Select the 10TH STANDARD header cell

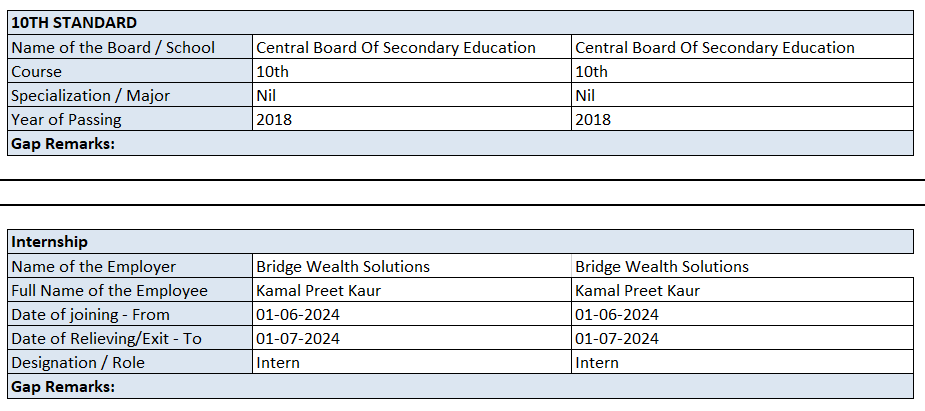pyautogui.click(x=75, y=22)
